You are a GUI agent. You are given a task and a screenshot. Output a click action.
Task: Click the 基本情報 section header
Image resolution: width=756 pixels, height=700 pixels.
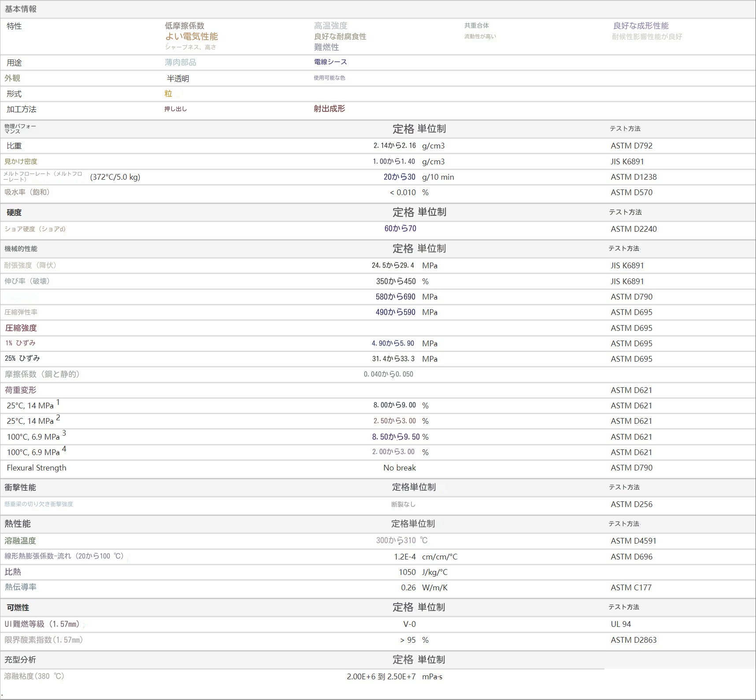coord(21,9)
